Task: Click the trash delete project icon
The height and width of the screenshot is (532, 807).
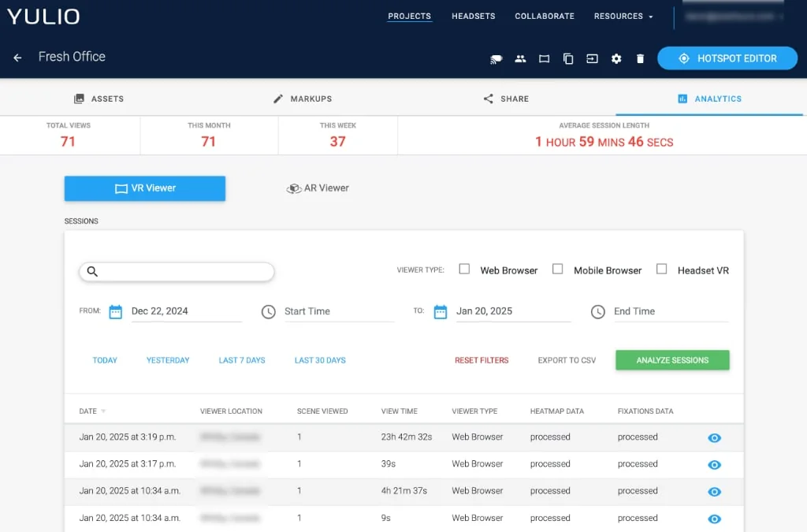Action: pos(640,58)
